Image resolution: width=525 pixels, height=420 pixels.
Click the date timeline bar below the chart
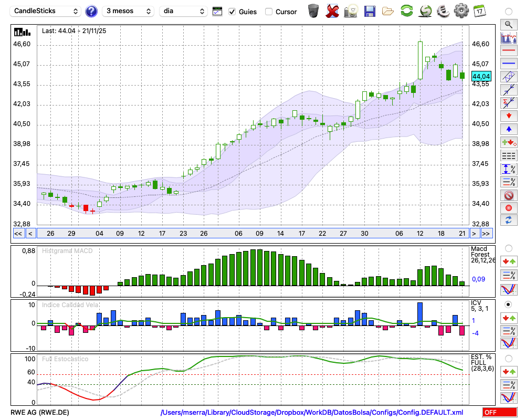pyautogui.click(x=252, y=234)
